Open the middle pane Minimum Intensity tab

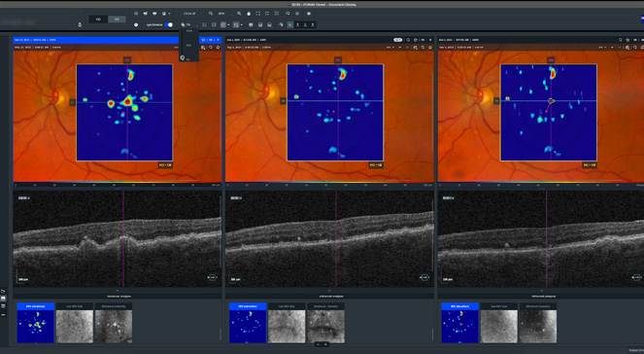click(x=325, y=306)
